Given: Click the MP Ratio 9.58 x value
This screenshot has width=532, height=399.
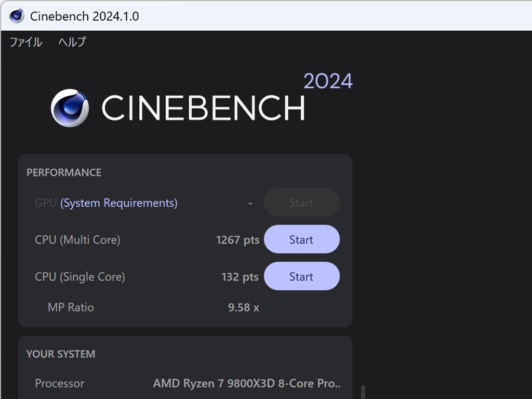Looking at the screenshot, I should pos(243,307).
